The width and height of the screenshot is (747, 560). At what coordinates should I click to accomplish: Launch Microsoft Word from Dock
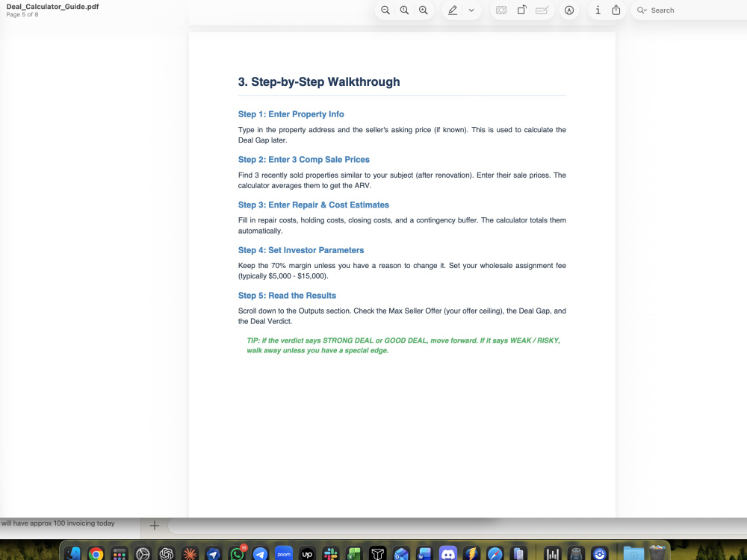(x=424, y=554)
